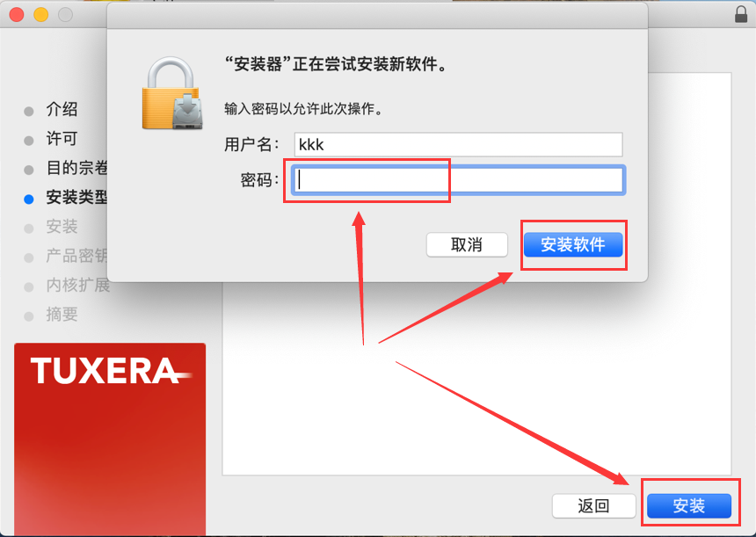
Task: Go back with the 返回 button
Action: [x=593, y=505]
